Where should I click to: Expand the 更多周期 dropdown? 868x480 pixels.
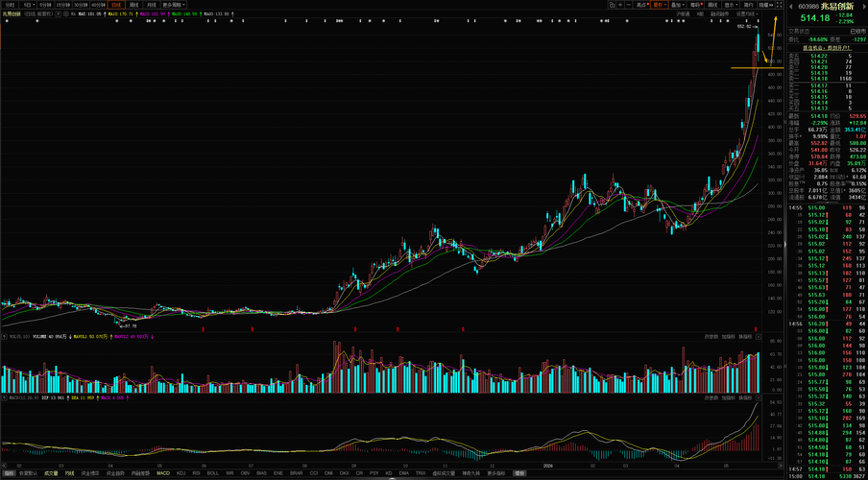click(x=174, y=5)
